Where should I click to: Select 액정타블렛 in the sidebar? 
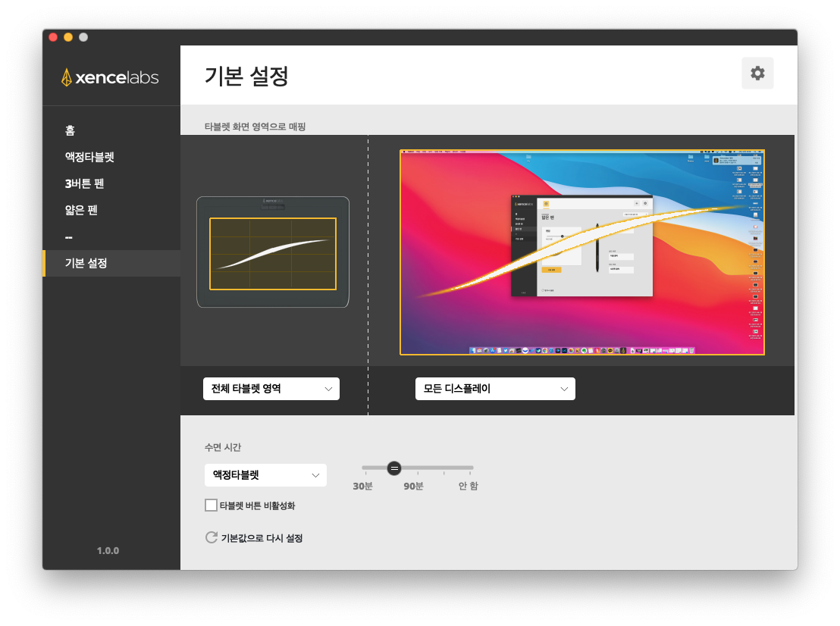tap(89, 157)
